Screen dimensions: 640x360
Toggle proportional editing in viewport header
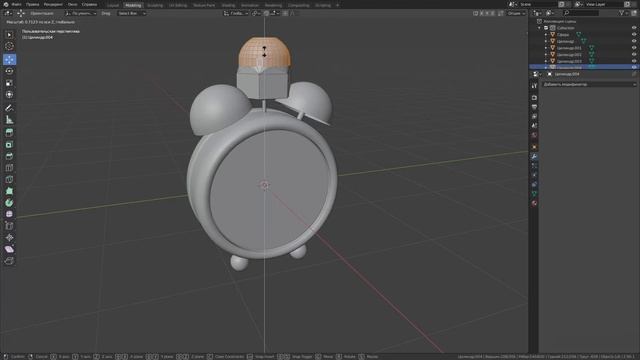285,13
